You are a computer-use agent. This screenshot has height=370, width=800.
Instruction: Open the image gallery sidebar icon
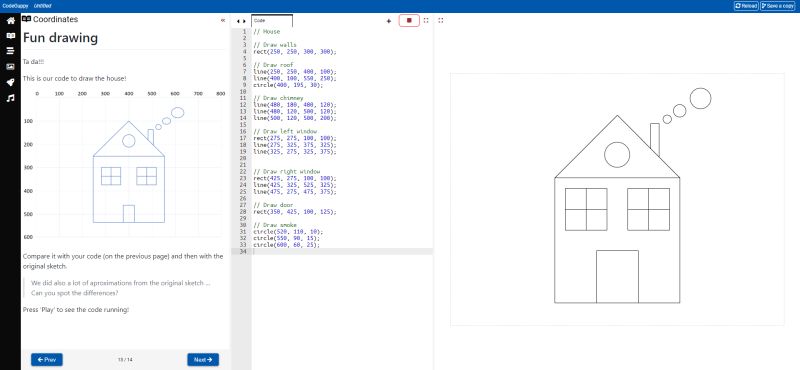pyautogui.click(x=10, y=67)
